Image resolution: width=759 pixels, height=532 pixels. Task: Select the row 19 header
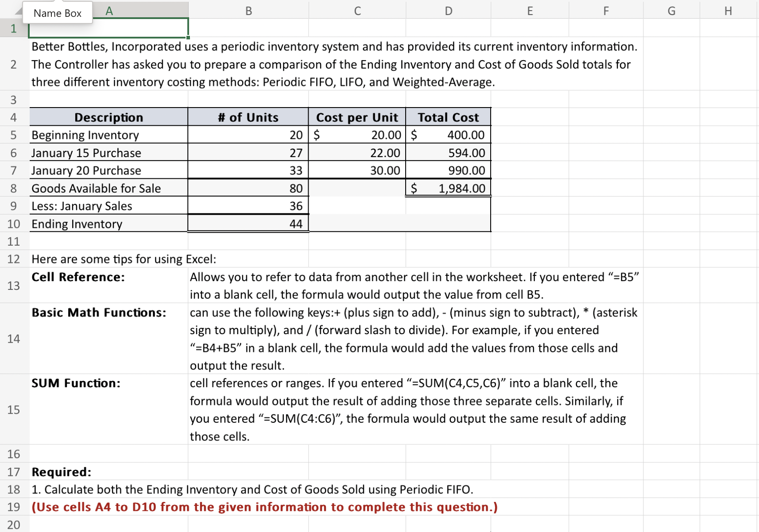14,507
